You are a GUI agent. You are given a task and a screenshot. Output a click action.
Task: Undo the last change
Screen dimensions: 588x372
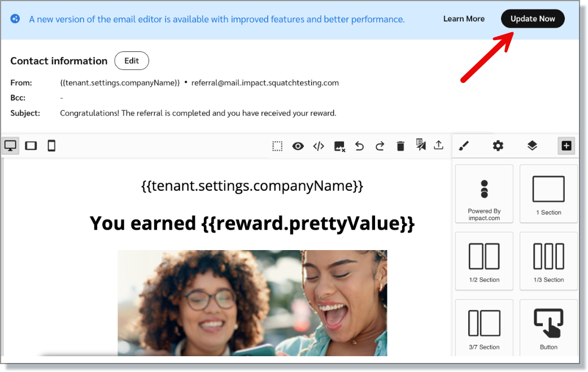click(x=359, y=146)
